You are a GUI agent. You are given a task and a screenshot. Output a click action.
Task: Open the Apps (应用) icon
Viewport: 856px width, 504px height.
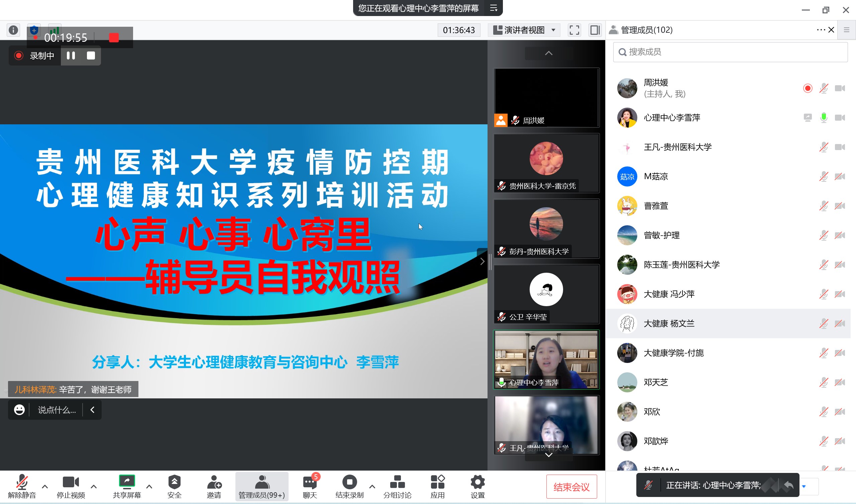point(437,482)
